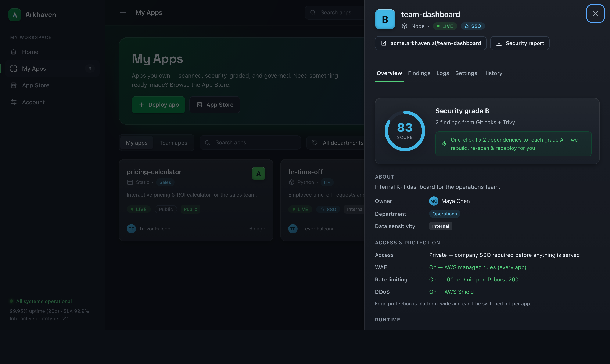Switch to the Findings tab
The image size is (610, 364).
click(419, 73)
